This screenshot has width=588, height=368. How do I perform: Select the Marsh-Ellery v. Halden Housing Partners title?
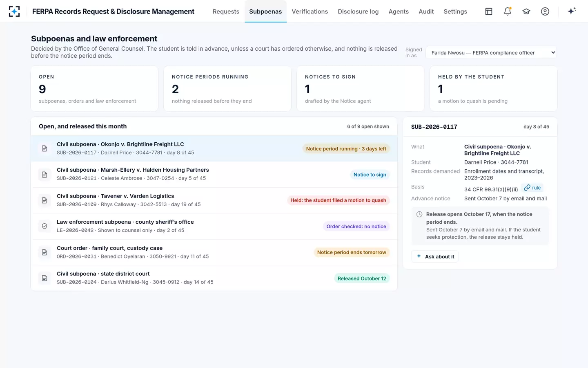(x=133, y=170)
